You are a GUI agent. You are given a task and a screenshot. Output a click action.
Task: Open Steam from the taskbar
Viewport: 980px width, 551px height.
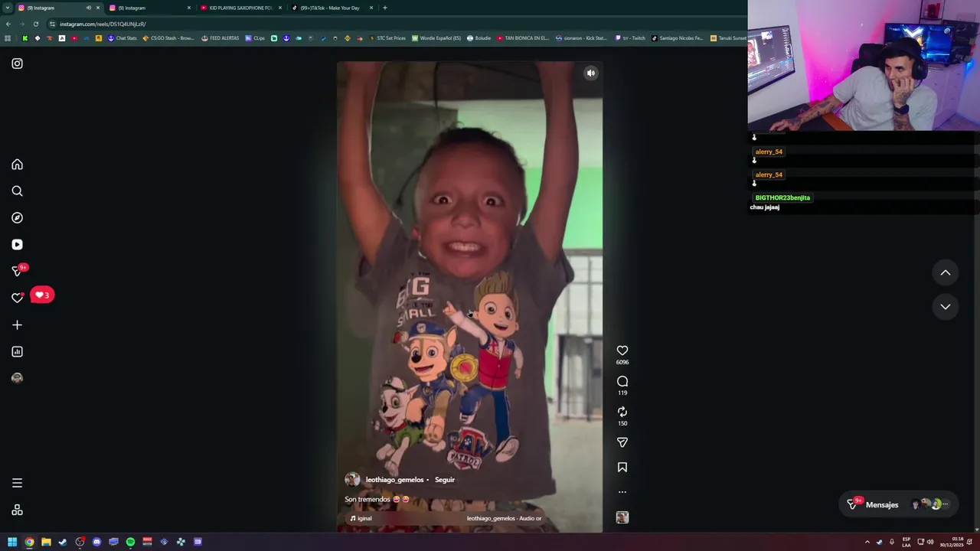pos(63,542)
